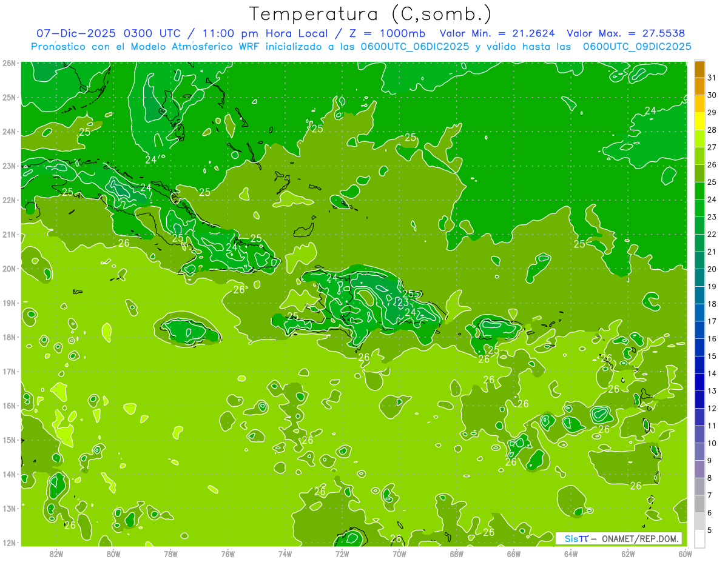The height and width of the screenshot is (562, 728).
Task: Click the legend scale label "31"
Action: [712, 78]
